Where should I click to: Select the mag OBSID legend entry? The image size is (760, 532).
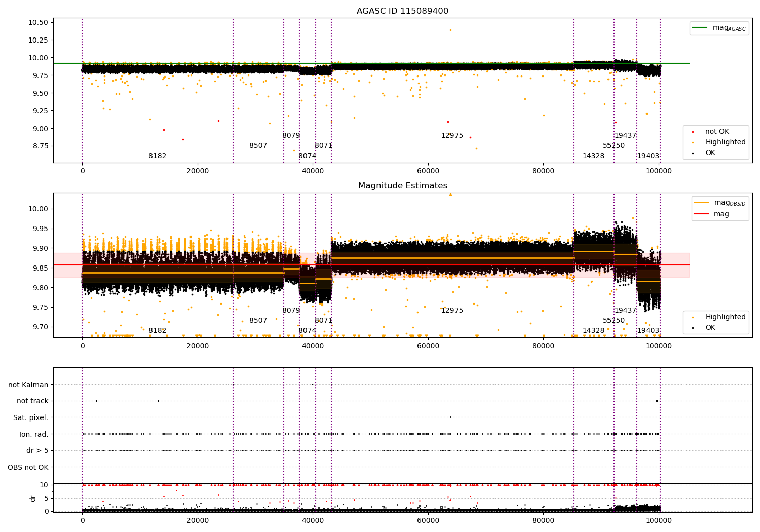pyautogui.click(x=720, y=203)
